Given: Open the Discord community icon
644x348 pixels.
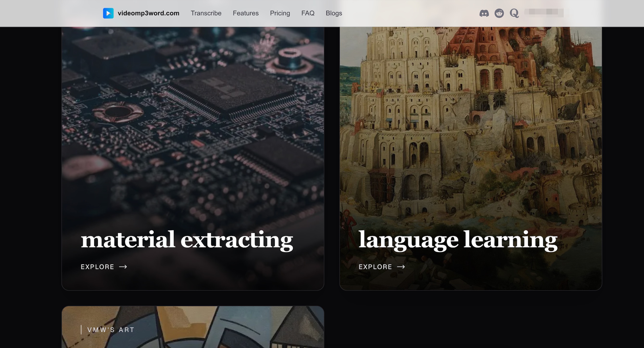Looking at the screenshot, I should (x=484, y=13).
